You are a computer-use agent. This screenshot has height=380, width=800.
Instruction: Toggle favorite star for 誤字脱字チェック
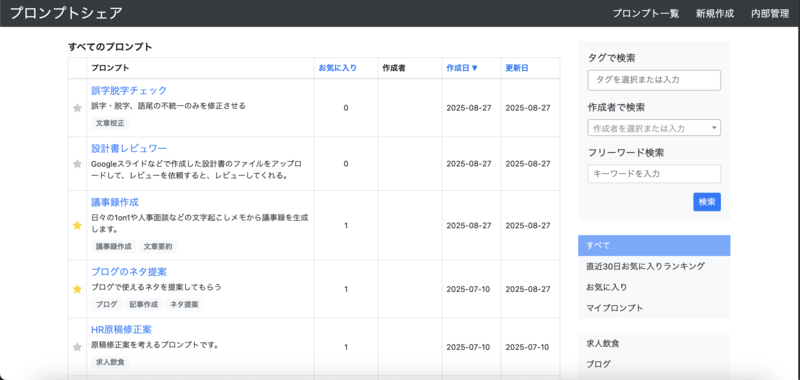coord(77,108)
